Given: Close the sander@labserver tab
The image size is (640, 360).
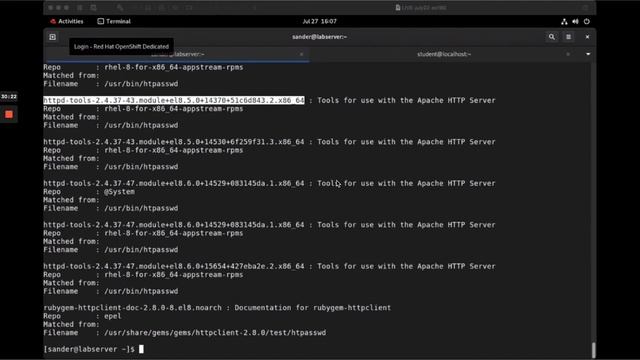Looking at the screenshot, I should pos(302,54).
